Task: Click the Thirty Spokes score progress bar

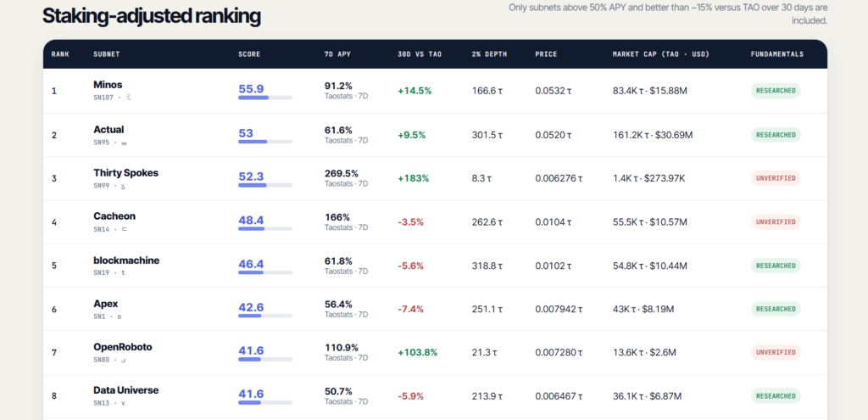Action: pyautogui.click(x=265, y=185)
